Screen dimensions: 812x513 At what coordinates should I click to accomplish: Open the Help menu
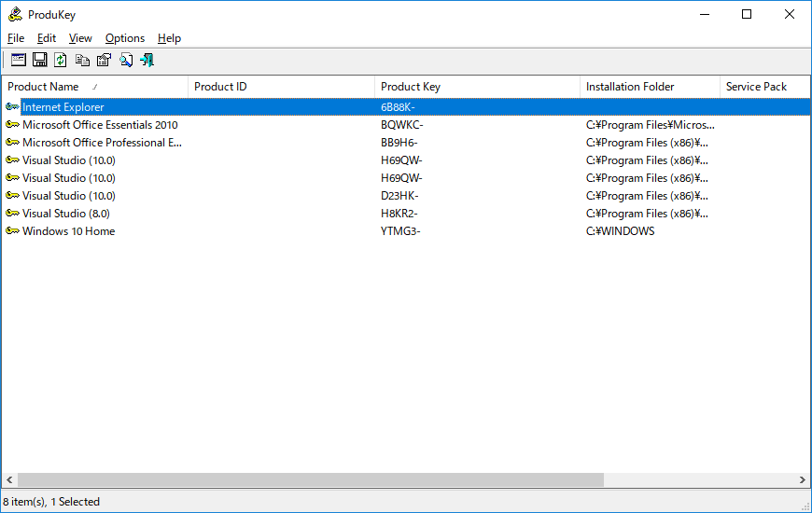click(x=169, y=38)
